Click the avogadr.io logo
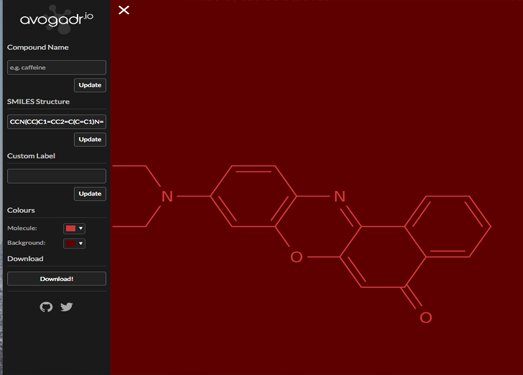The height and width of the screenshot is (375, 523). (56, 19)
